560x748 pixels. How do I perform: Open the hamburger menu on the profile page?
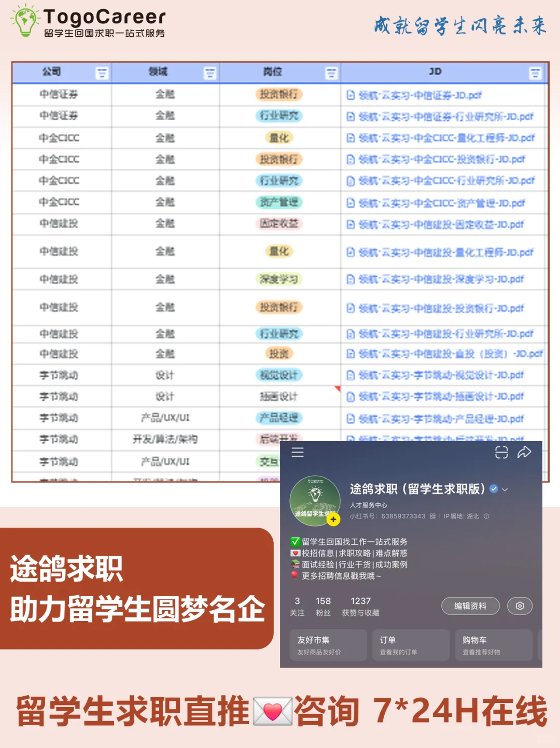[298, 452]
